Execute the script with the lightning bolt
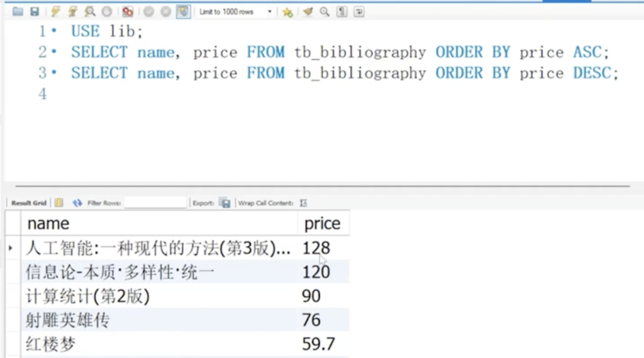This screenshot has width=644, height=358. [55, 11]
